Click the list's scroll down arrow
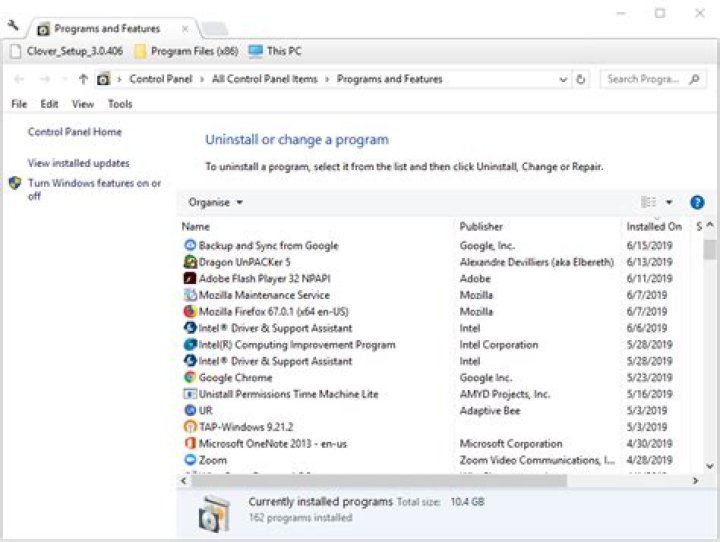Viewport: 720px width, 542px height. pyautogui.click(x=709, y=467)
